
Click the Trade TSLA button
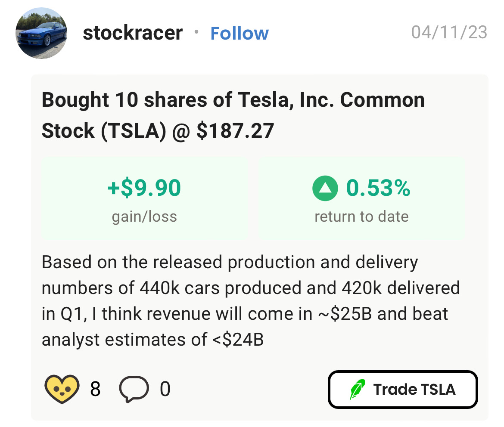[403, 390]
